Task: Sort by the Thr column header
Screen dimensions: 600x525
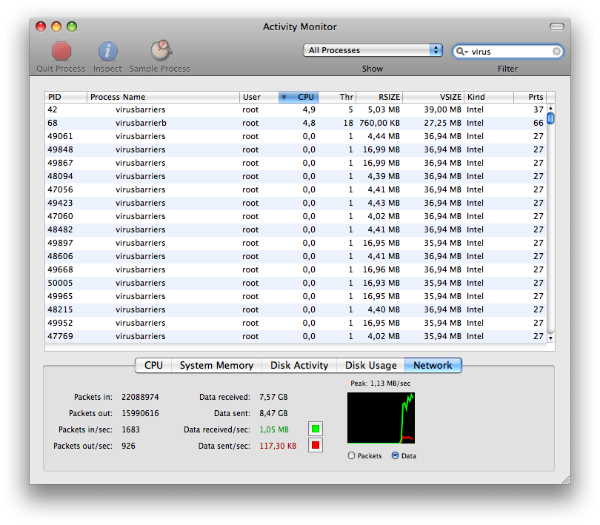Action: 337,97
